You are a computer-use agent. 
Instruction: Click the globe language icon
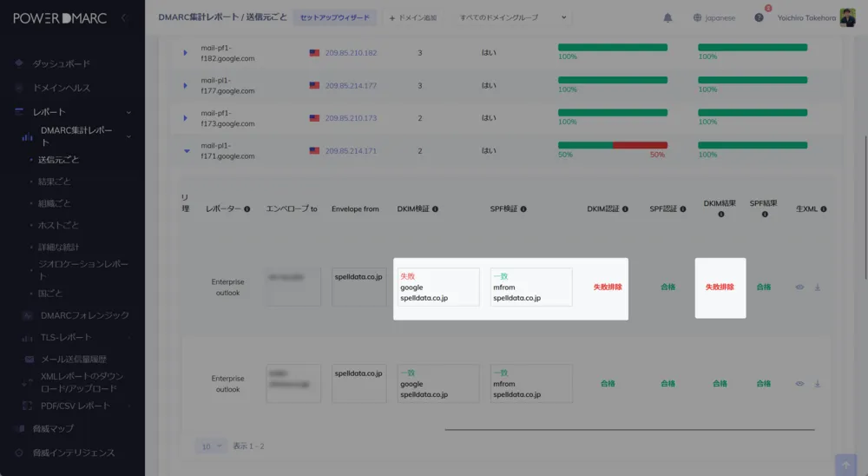[x=698, y=17]
